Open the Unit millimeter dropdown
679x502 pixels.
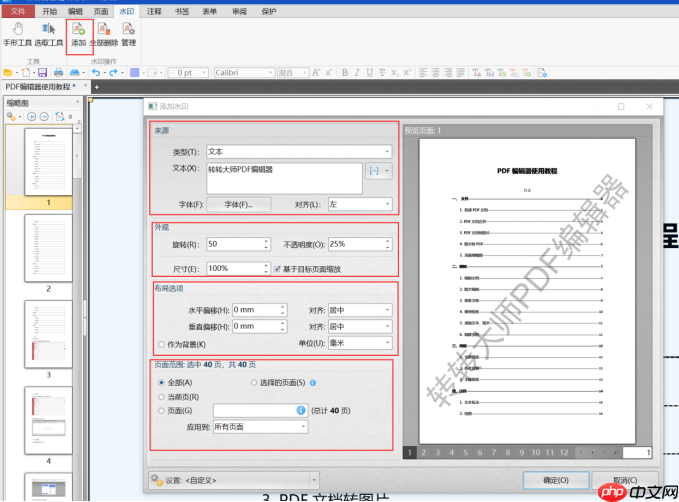coord(360,343)
